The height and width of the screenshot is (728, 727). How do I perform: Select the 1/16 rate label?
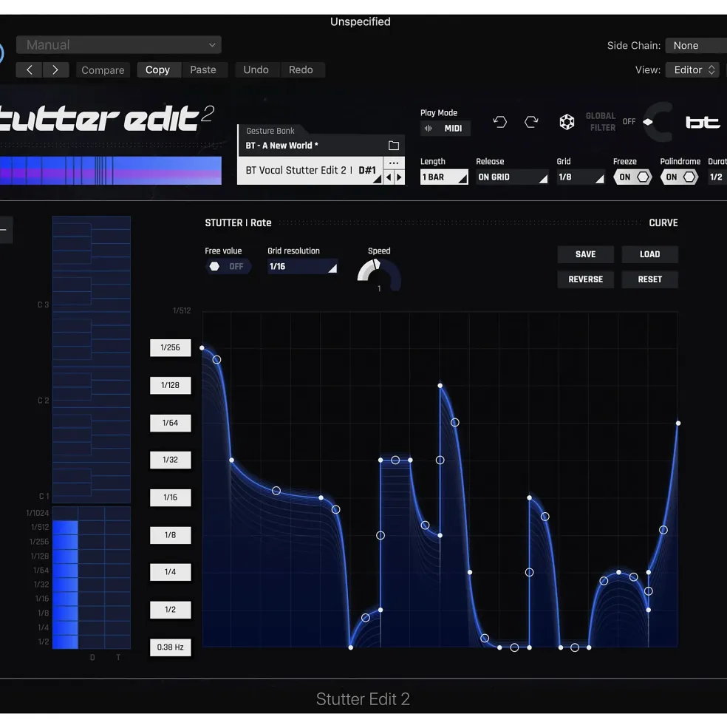click(171, 497)
